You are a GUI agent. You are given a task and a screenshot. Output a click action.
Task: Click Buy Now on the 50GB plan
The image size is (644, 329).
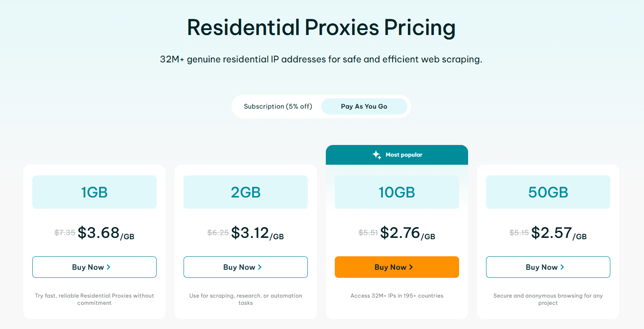548,267
